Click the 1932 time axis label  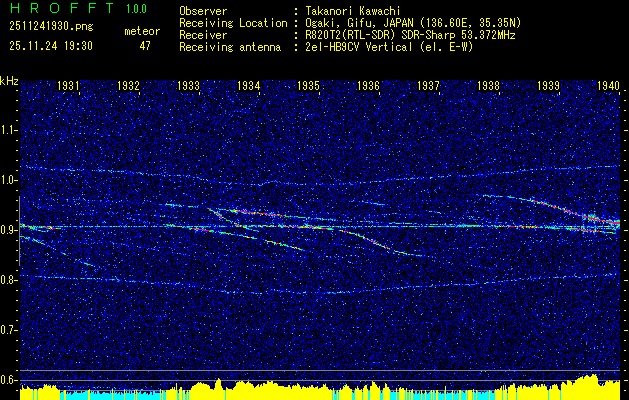tap(128, 85)
